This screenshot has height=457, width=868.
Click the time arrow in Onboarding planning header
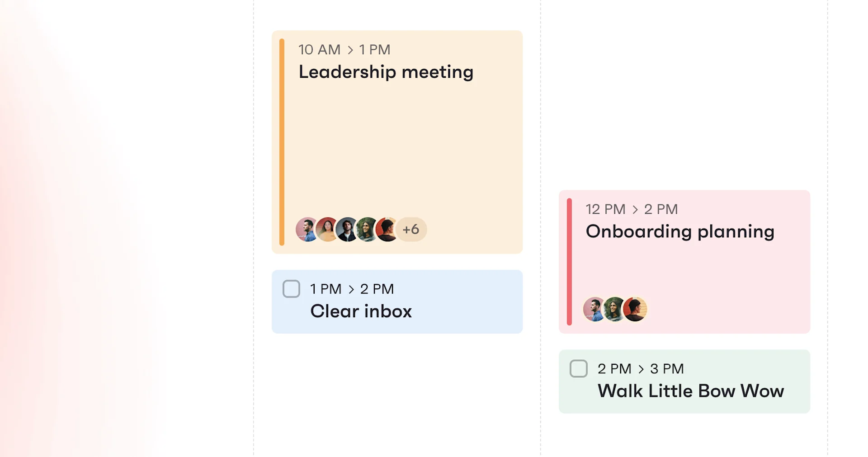[x=635, y=209]
